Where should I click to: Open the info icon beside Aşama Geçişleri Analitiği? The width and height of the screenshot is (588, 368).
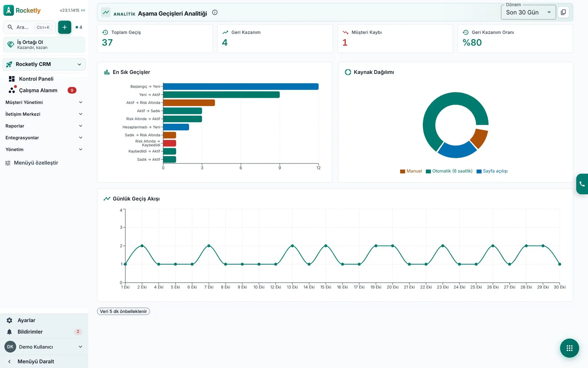pos(215,12)
